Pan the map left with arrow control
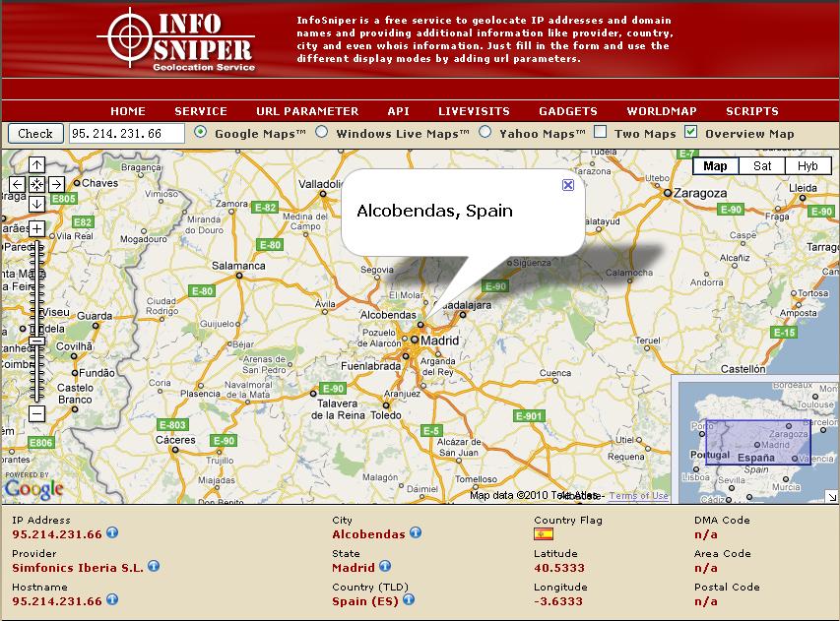Image resolution: width=840 pixels, height=621 pixels. click(17, 185)
